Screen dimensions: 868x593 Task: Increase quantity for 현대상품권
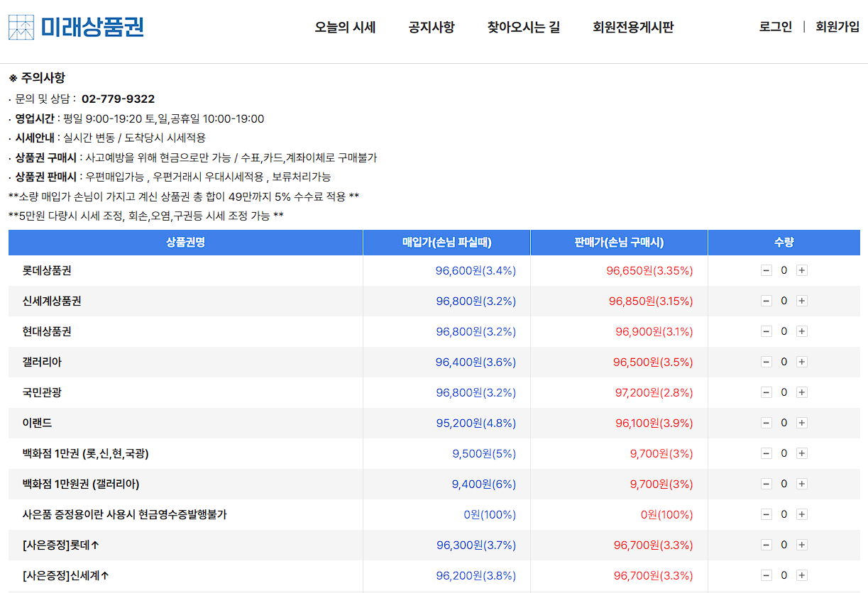pyautogui.click(x=801, y=331)
